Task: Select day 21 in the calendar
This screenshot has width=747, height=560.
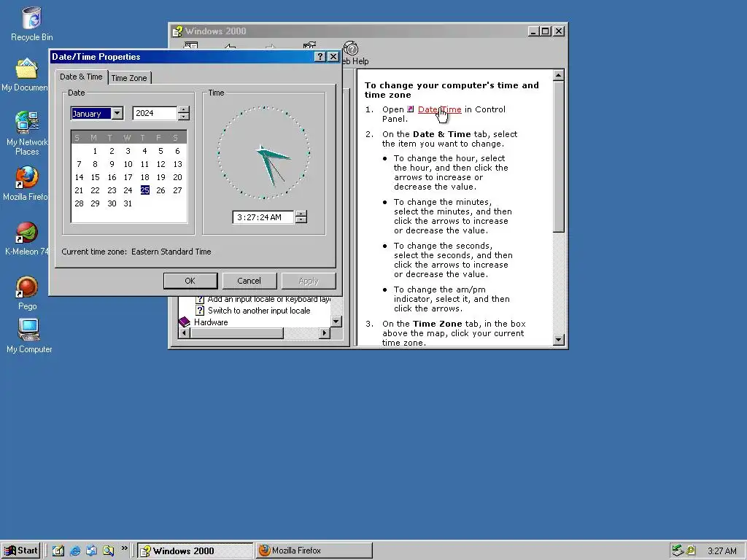Action: pyautogui.click(x=79, y=190)
